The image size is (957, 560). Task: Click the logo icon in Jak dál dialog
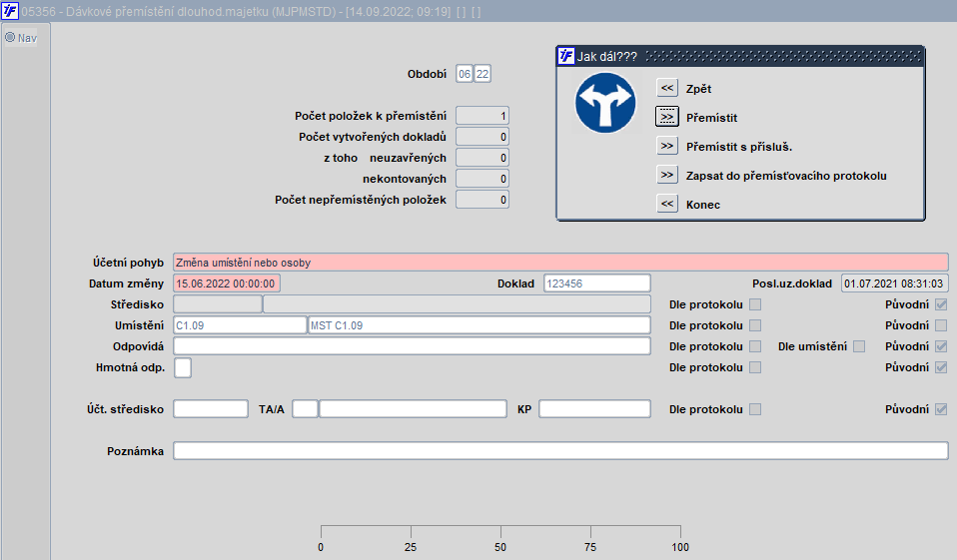coord(566,56)
